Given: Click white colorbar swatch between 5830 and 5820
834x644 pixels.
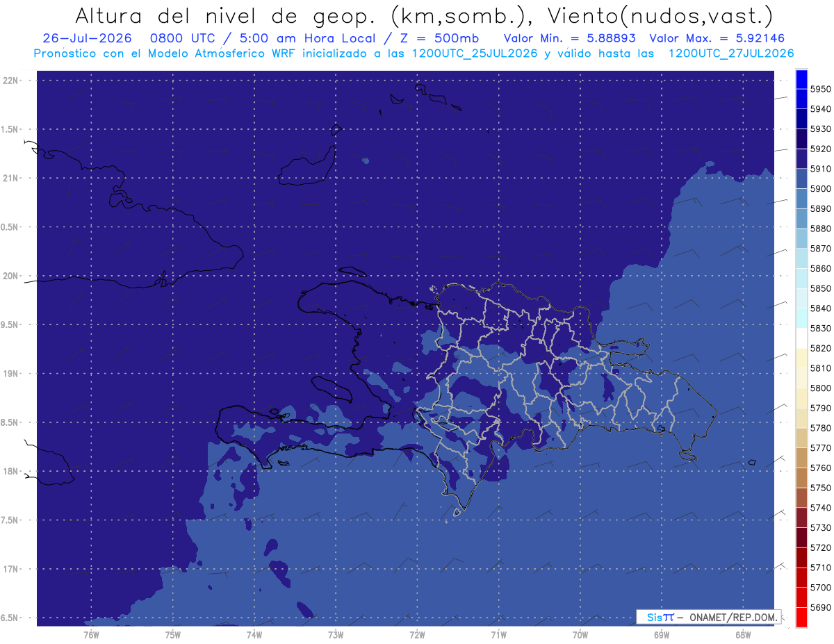Looking at the screenshot, I should click(x=801, y=338).
